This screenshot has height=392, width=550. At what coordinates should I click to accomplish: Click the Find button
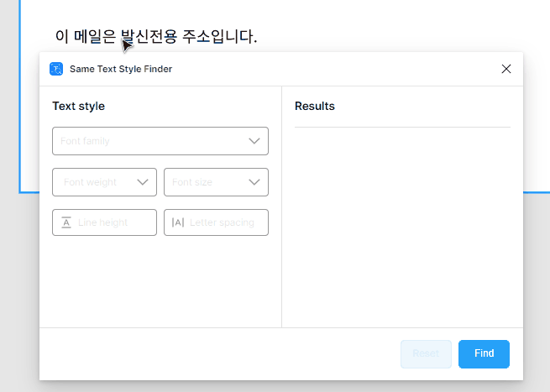click(x=484, y=353)
